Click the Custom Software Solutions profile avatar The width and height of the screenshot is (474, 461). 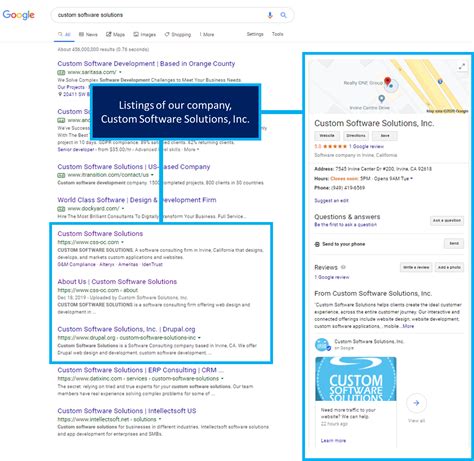point(322,344)
